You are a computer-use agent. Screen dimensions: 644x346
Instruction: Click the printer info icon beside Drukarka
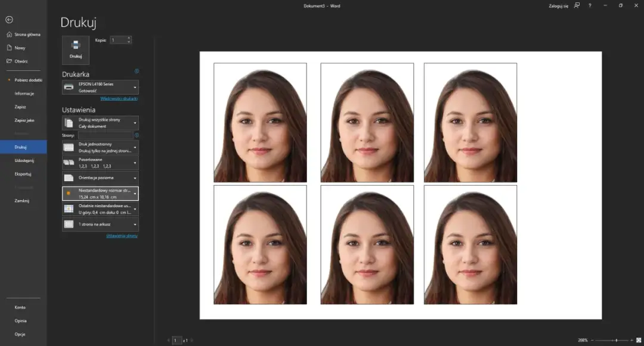click(137, 71)
